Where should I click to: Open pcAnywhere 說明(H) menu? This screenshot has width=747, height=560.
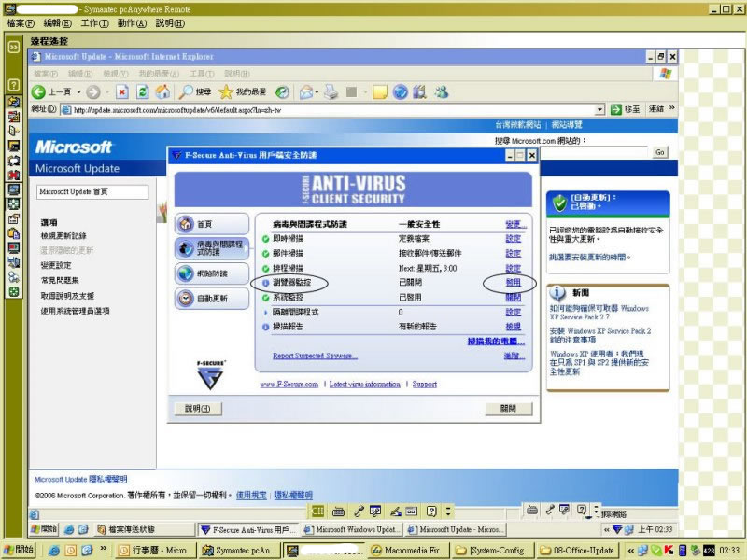click(x=170, y=23)
